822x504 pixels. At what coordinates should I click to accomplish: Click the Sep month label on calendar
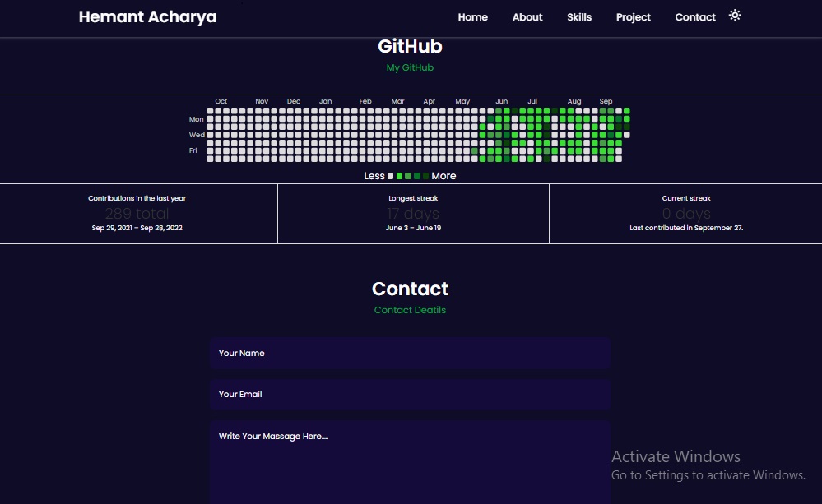tap(606, 101)
